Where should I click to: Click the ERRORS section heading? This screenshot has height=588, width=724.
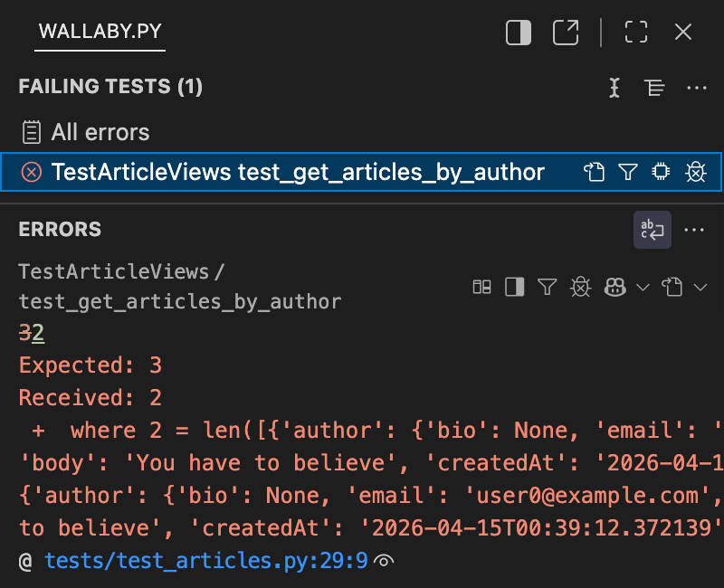point(60,230)
